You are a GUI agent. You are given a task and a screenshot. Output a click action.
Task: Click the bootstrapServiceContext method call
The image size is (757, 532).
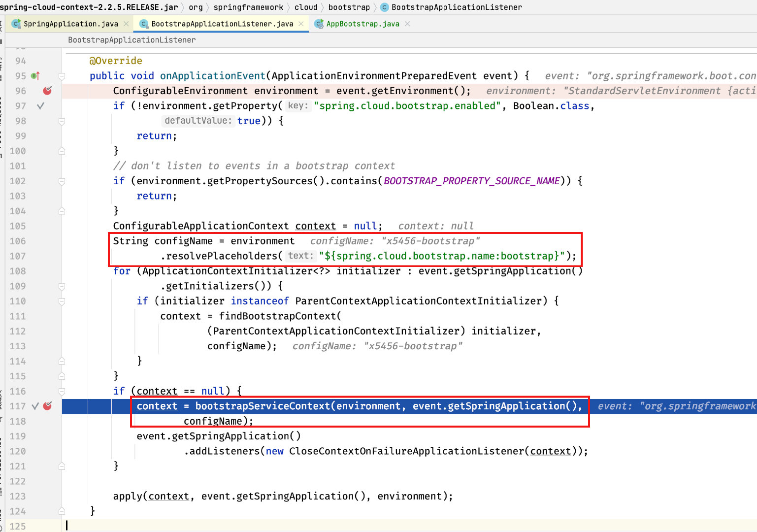click(x=263, y=406)
